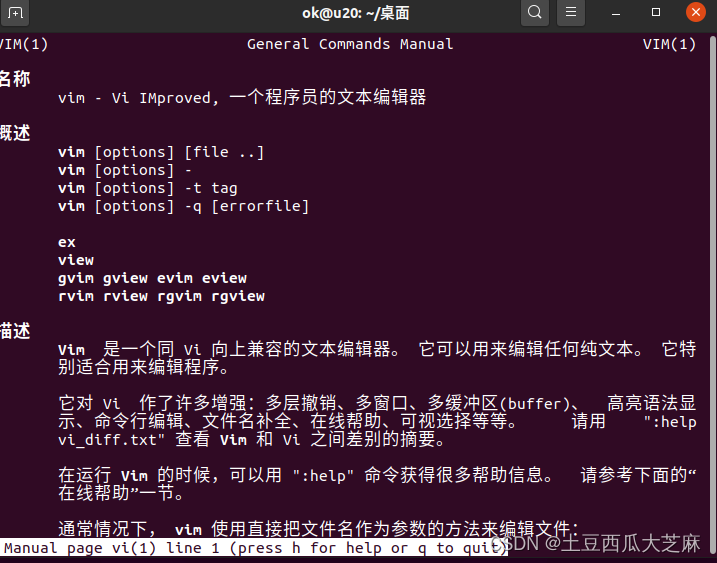Maximize the terminal window
The height and width of the screenshot is (563, 717).
tap(656, 12)
